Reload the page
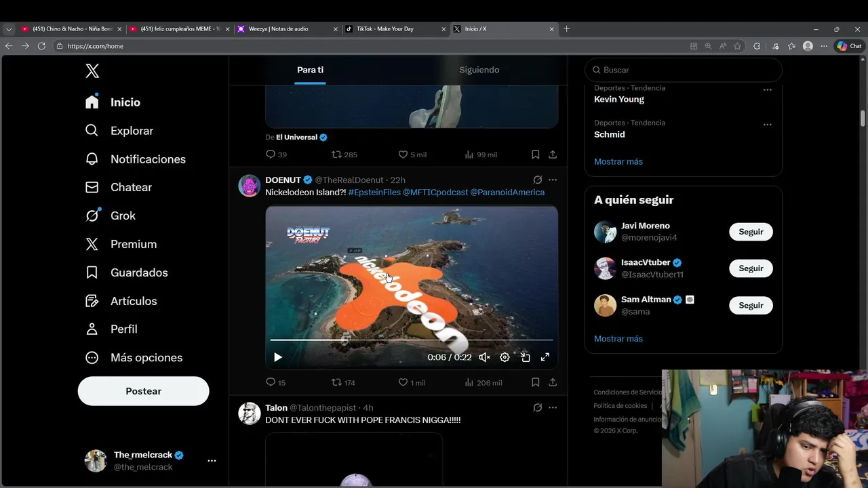 pos(41,46)
